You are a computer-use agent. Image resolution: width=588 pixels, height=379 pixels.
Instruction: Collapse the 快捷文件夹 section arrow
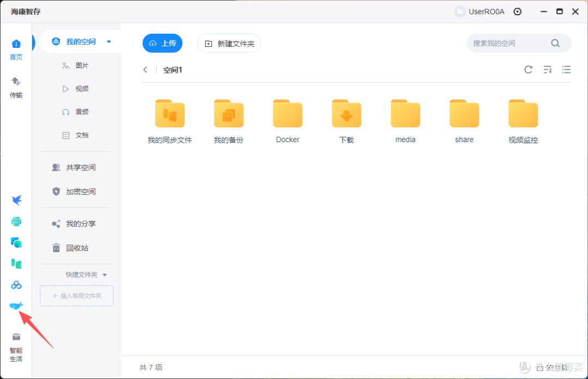105,275
